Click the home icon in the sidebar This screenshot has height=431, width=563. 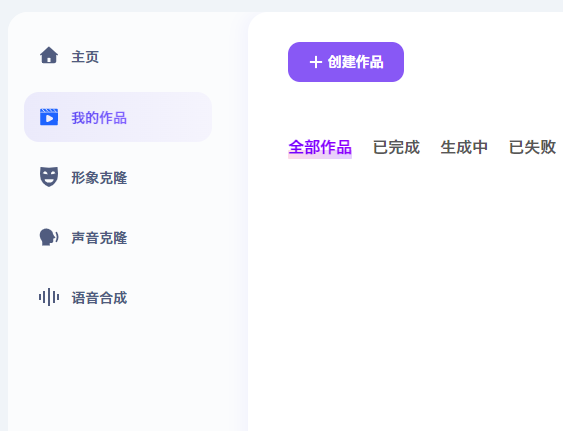click(49, 55)
